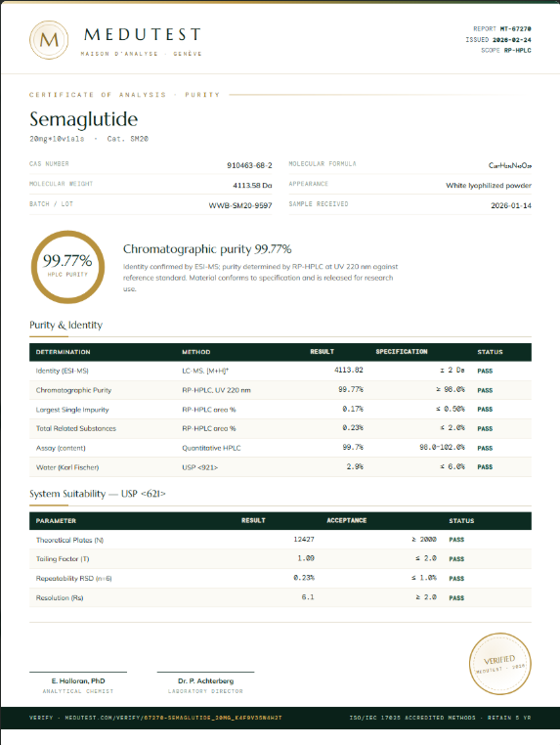
Task: Click PASS status for Identity (ESI-MS)
Action: (x=485, y=372)
